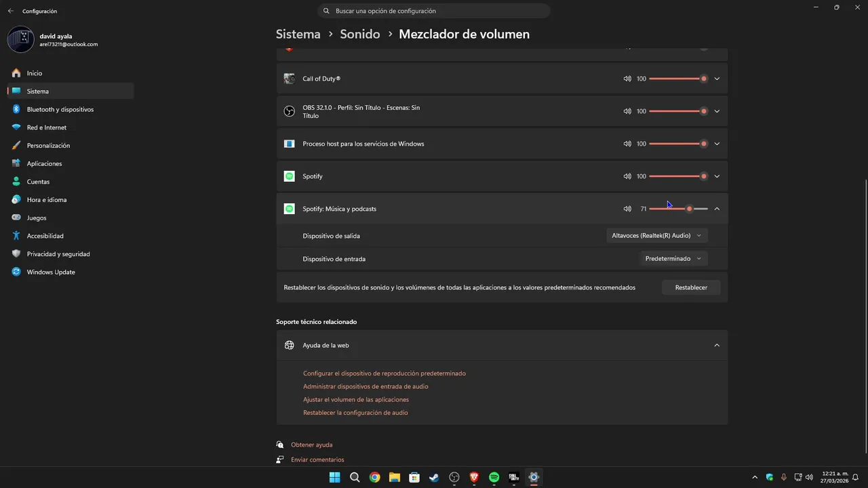Collapse Spotify: Música y podcasts row
This screenshot has height=488, width=868.
[x=717, y=209]
